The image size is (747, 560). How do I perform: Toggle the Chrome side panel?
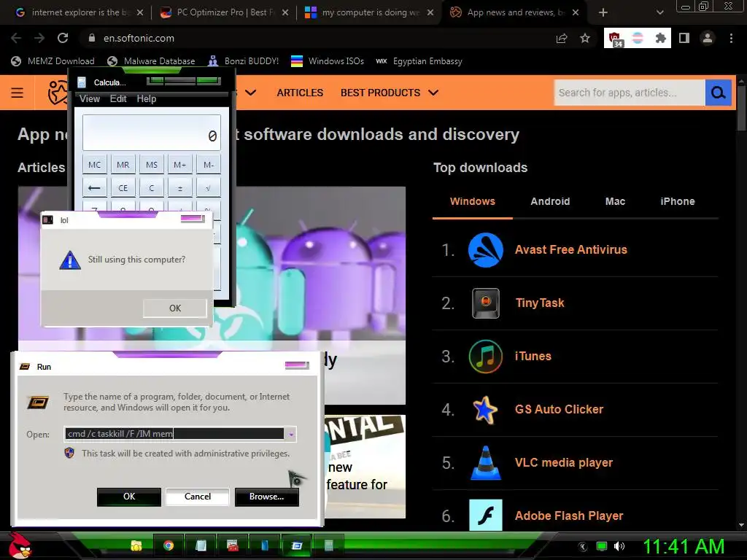pyautogui.click(x=684, y=38)
